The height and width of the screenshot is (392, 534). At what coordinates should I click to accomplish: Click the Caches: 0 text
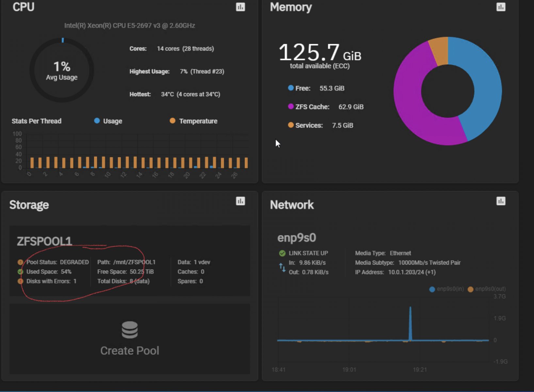[x=191, y=272]
